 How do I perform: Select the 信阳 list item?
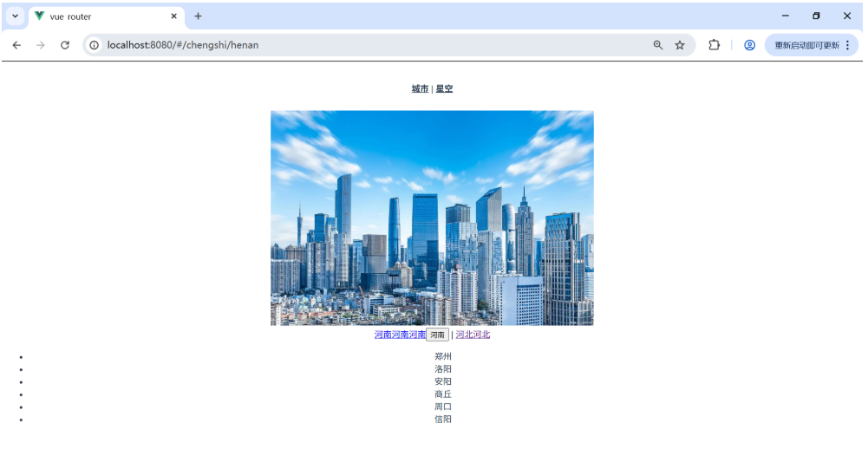[x=443, y=420]
